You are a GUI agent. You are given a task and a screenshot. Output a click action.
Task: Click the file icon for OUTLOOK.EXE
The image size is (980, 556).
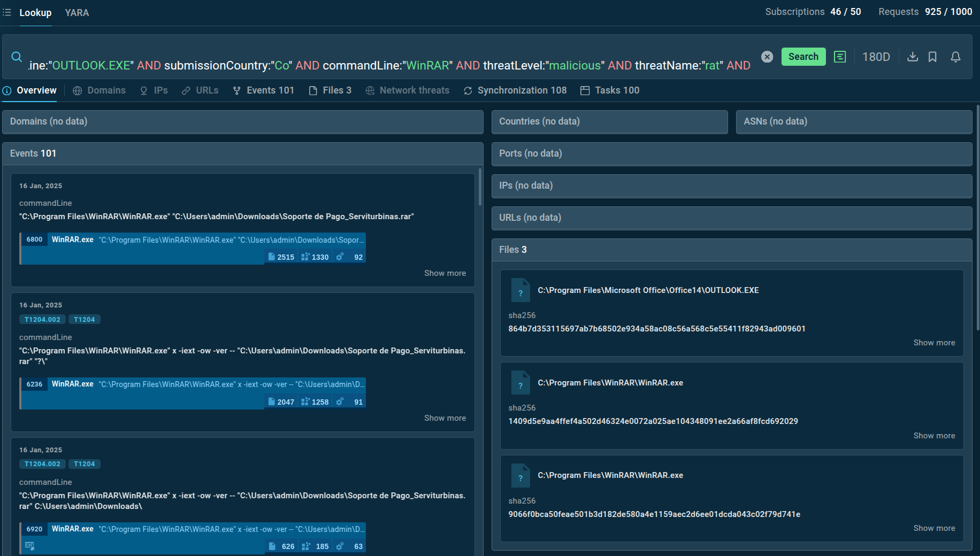[x=520, y=290]
